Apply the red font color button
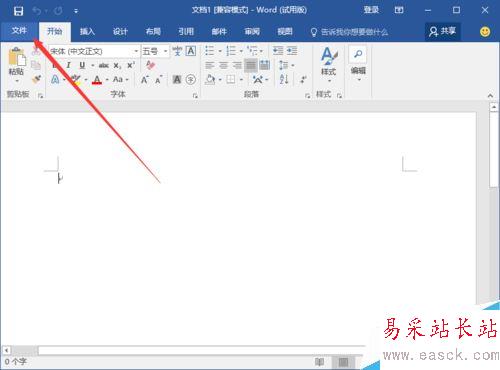 97,79
